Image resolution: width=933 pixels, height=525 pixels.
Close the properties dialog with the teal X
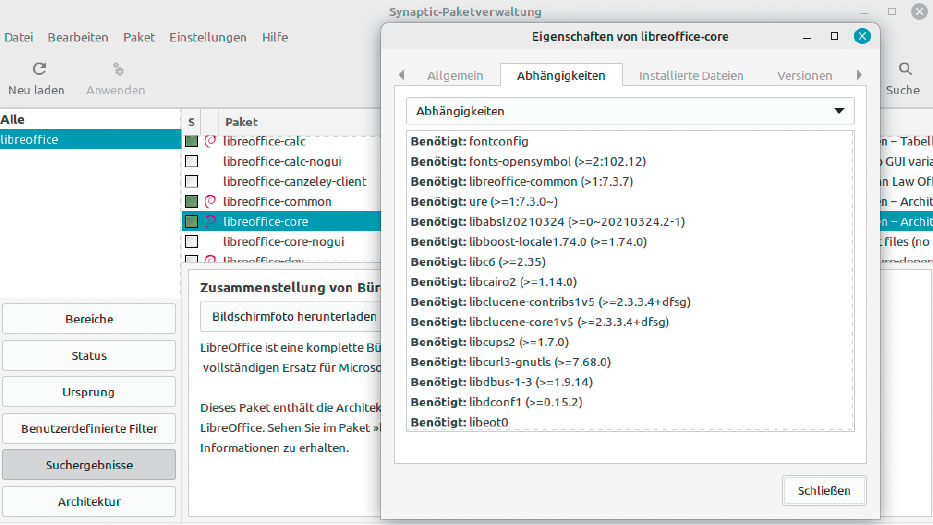tap(862, 36)
